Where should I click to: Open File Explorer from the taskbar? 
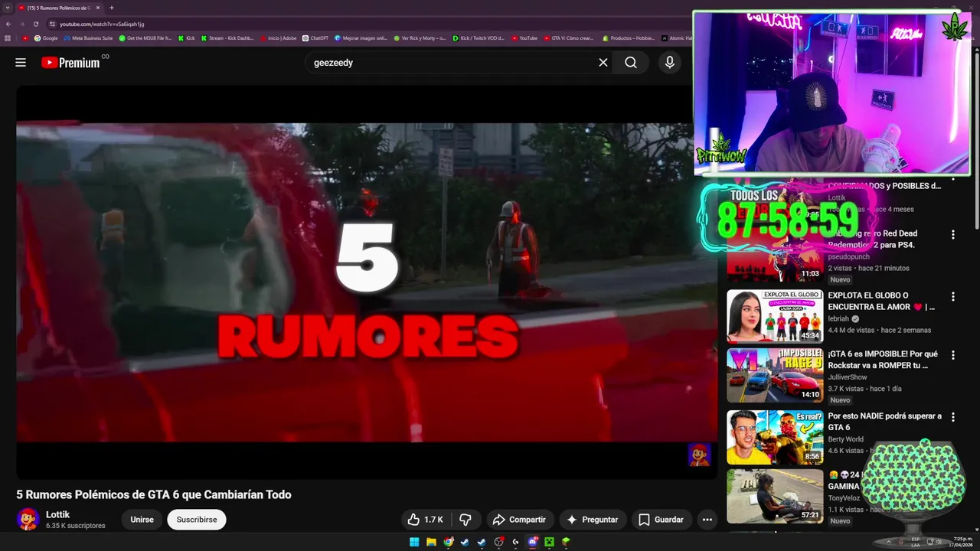click(431, 542)
